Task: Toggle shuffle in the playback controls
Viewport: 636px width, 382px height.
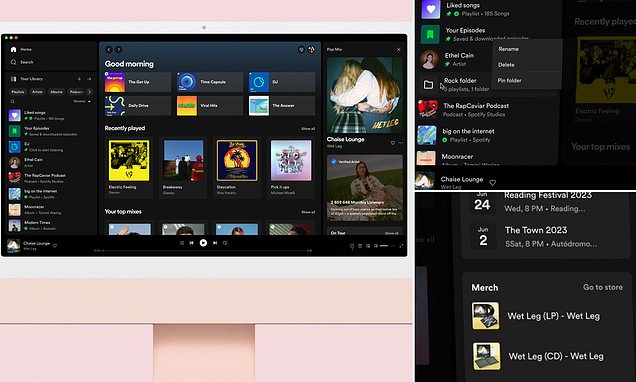Action: click(x=181, y=243)
